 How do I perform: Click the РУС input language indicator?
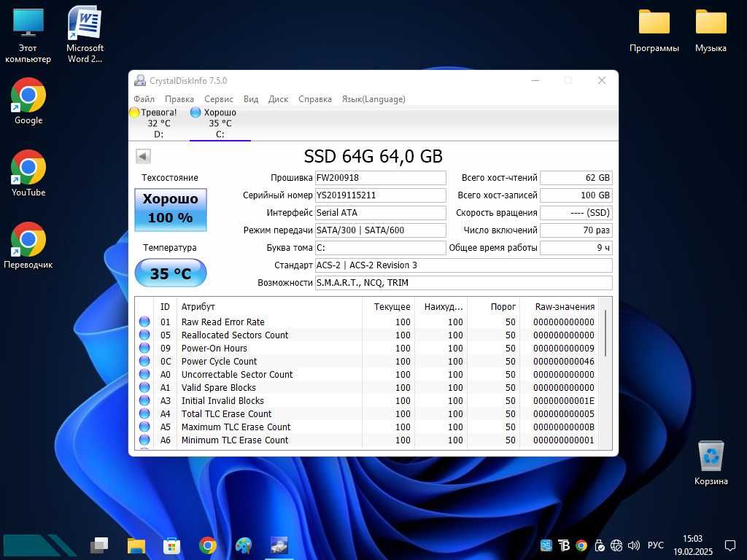point(656,545)
